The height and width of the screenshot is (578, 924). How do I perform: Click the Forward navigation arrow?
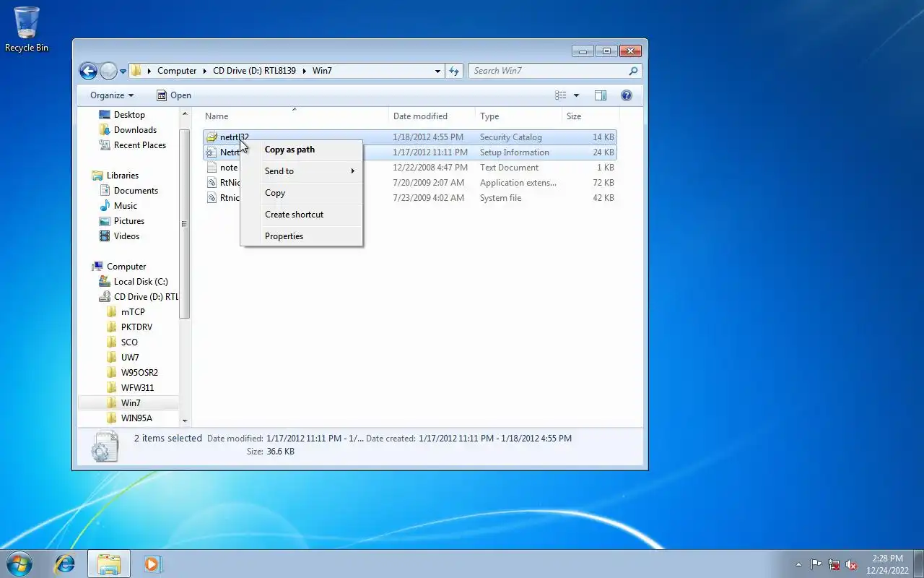(x=108, y=71)
